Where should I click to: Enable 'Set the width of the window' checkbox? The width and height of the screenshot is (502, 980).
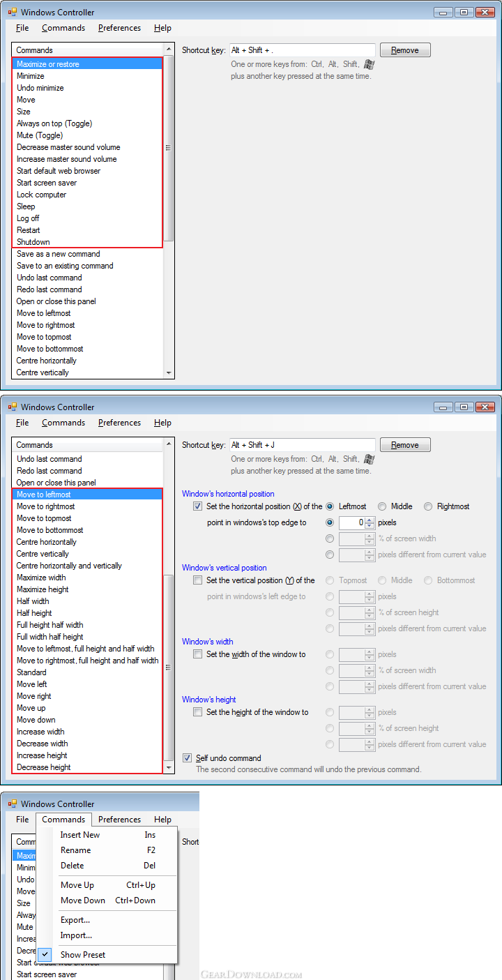coord(198,654)
